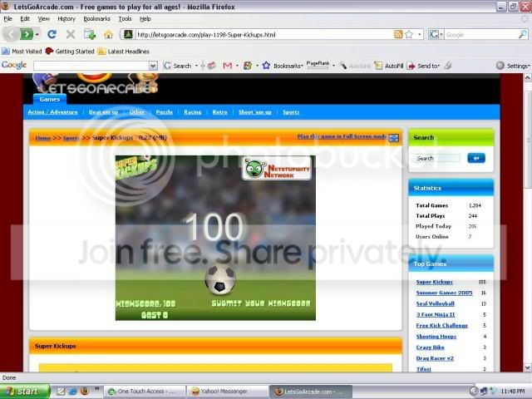Open the Shoot 'em up category
This screenshot has height=399, width=532.
point(255,112)
